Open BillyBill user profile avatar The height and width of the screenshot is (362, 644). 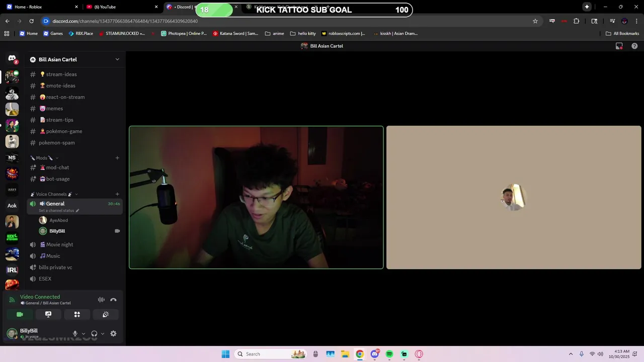[12, 333]
